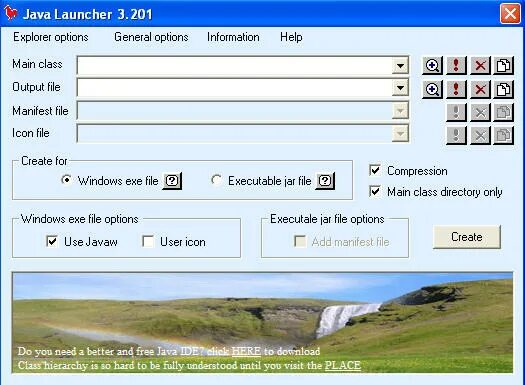This screenshot has width=525, height=385.
Task: Expand the Main class dropdown arrow
Action: 400,65
